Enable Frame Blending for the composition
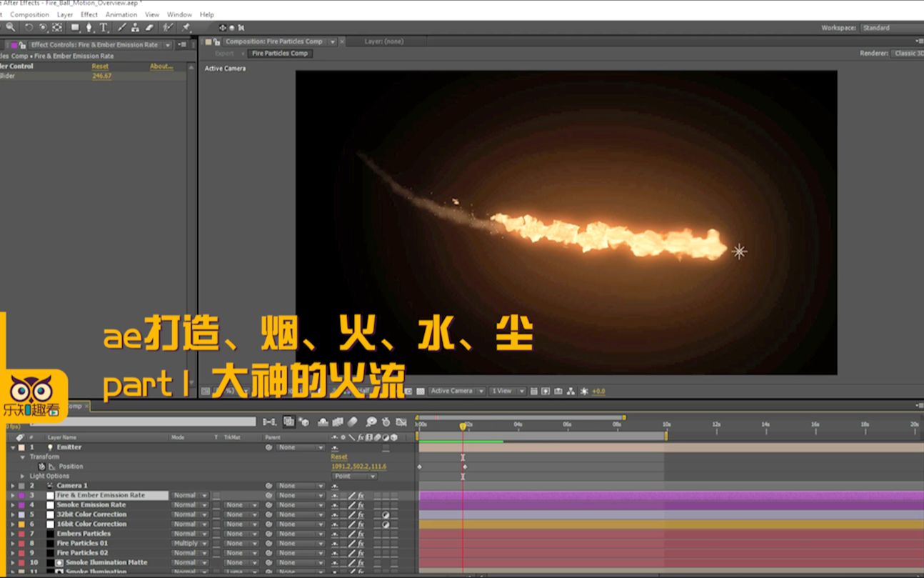The image size is (924, 578). coord(338,422)
